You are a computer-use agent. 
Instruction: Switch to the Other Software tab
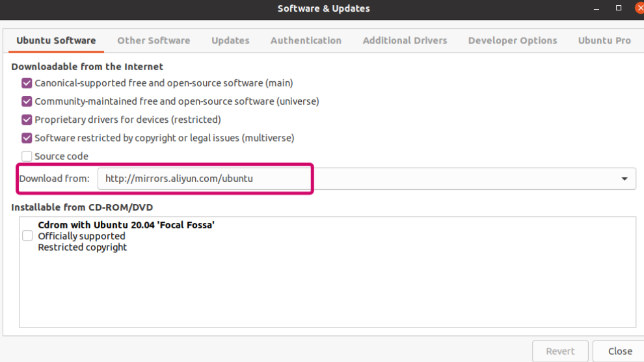pyautogui.click(x=154, y=41)
